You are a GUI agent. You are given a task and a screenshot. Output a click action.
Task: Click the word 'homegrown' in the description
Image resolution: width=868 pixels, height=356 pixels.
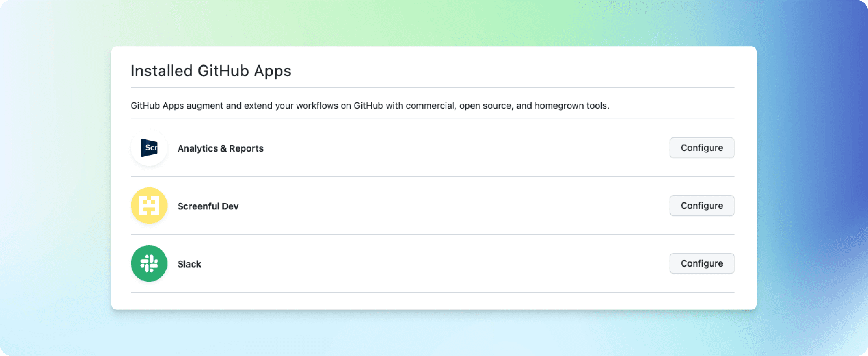(x=559, y=106)
